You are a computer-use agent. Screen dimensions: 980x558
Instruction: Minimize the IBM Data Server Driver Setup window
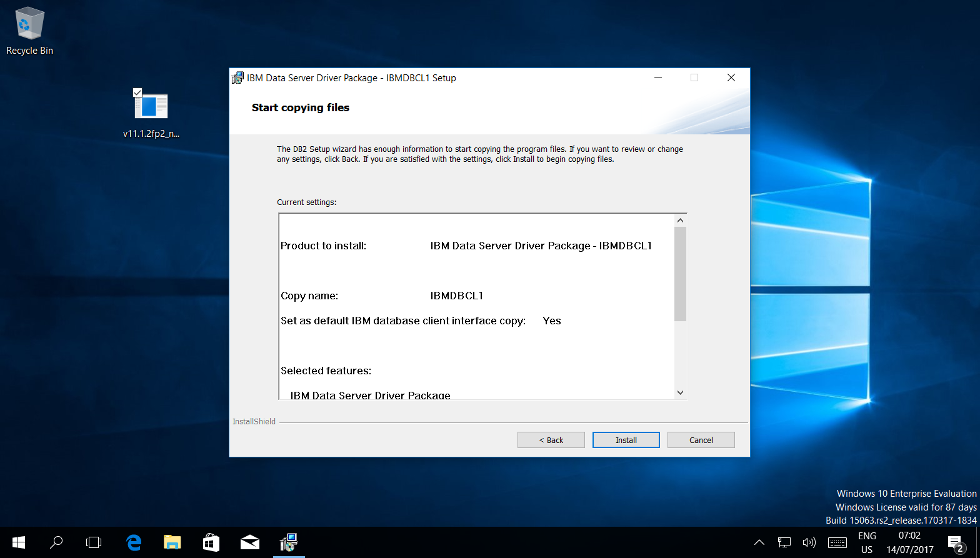658,77
